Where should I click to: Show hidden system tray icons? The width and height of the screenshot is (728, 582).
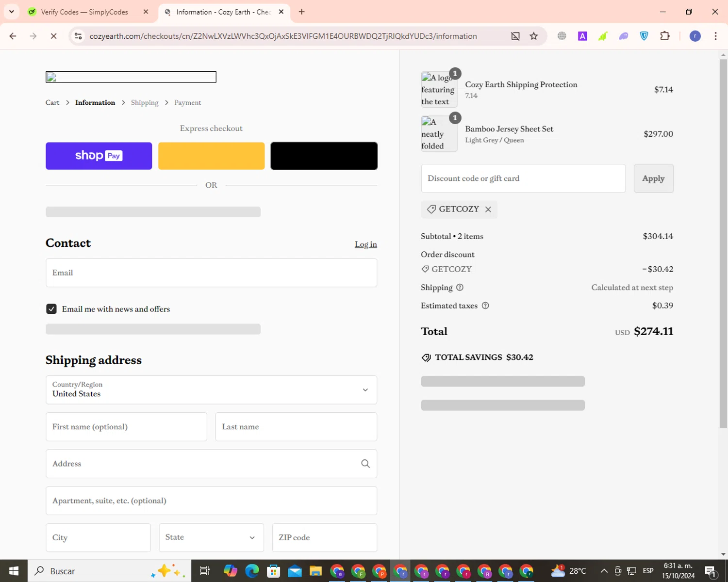604,571
